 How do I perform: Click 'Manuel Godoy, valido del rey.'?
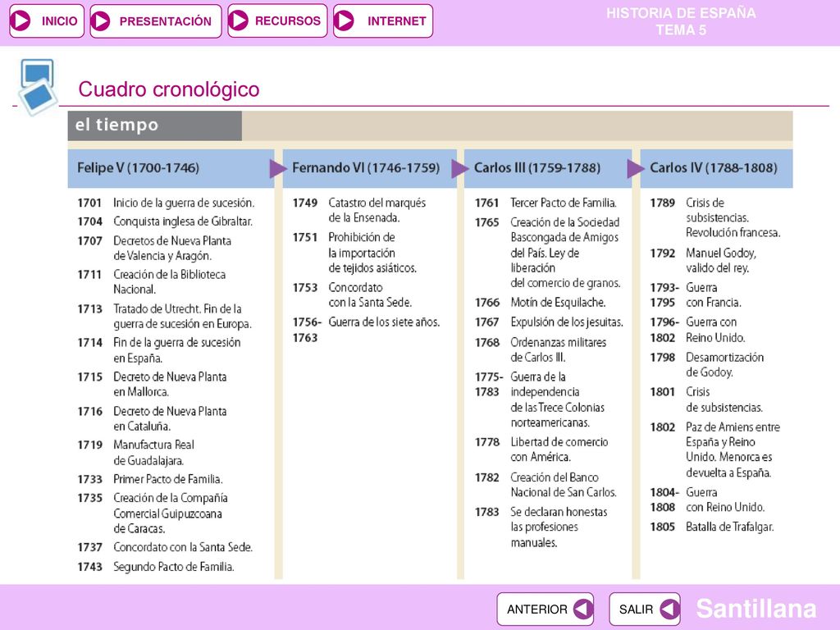click(721, 260)
